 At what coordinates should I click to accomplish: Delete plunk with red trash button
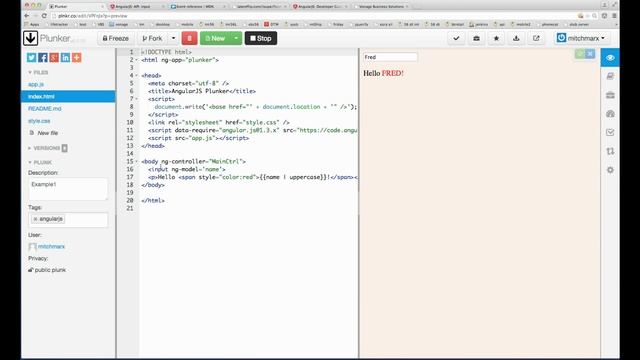pyautogui.click(x=189, y=38)
